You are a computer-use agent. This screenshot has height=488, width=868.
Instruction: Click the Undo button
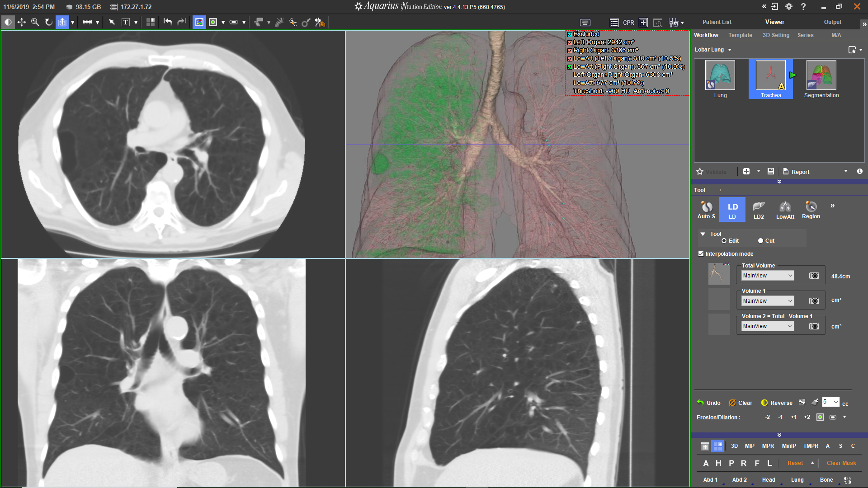click(x=708, y=403)
